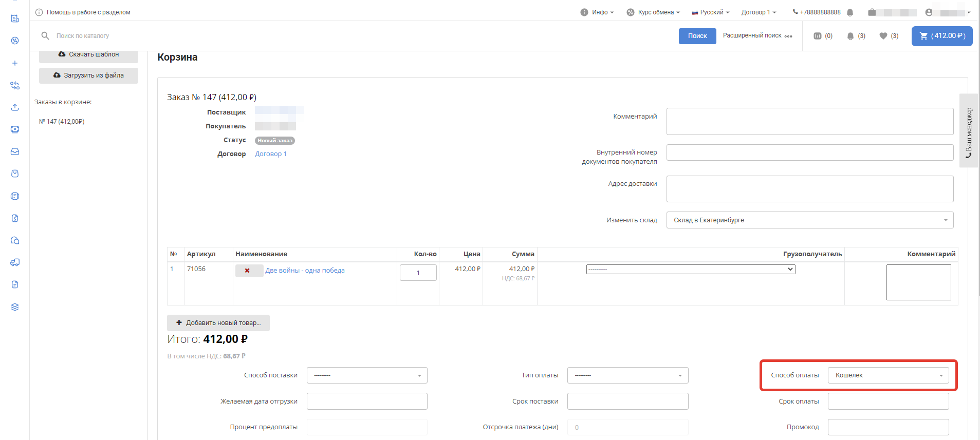Open the Две войны - одна победа link
Viewport: 980px width, 440px height.
pos(305,271)
